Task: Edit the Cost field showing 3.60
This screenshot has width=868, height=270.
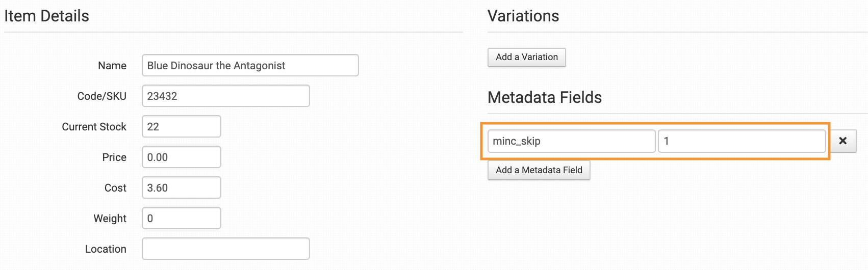Action: pos(181,188)
